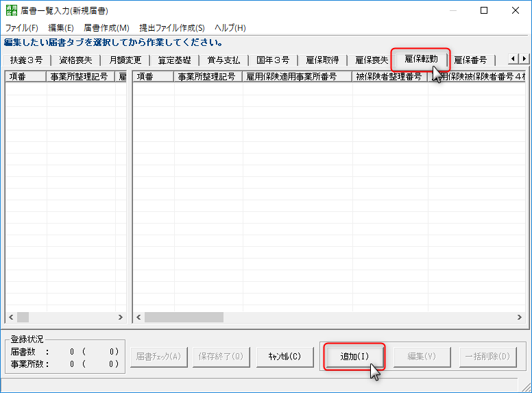532x393 pixels.
Task: Switch to the 算定基礎 tab
Action: coord(174,60)
